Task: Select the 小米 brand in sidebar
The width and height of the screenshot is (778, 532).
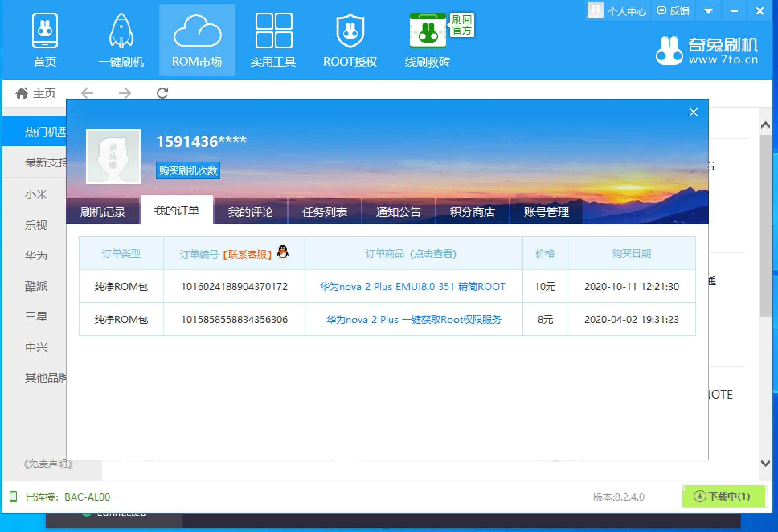Action: point(36,194)
